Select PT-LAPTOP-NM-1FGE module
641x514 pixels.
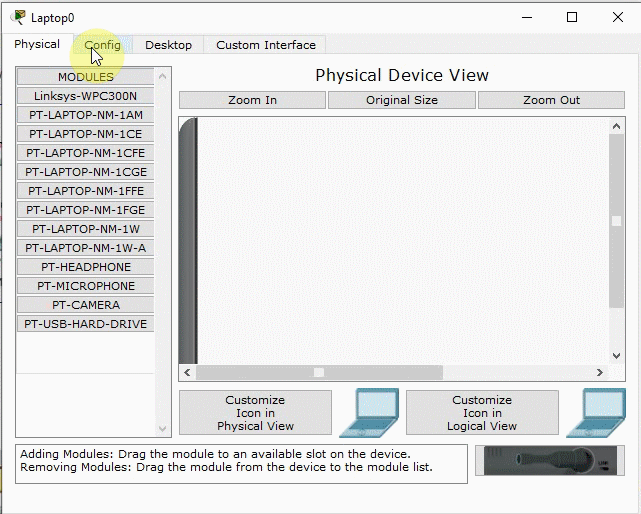[85, 210]
